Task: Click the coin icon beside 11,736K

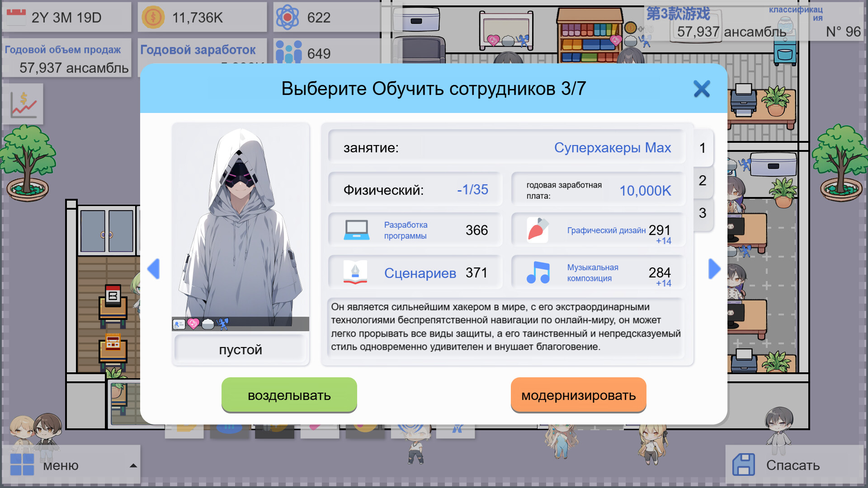Action: coord(153,17)
